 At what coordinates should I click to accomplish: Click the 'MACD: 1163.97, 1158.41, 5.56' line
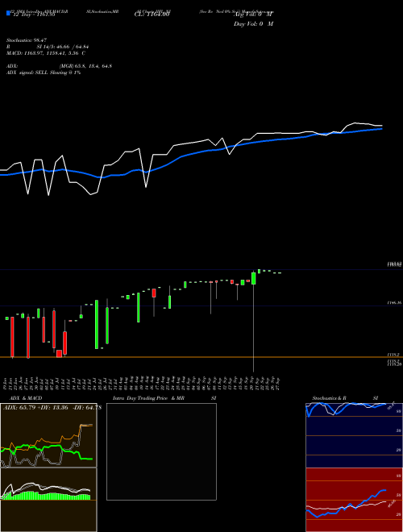click(x=45, y=53)
